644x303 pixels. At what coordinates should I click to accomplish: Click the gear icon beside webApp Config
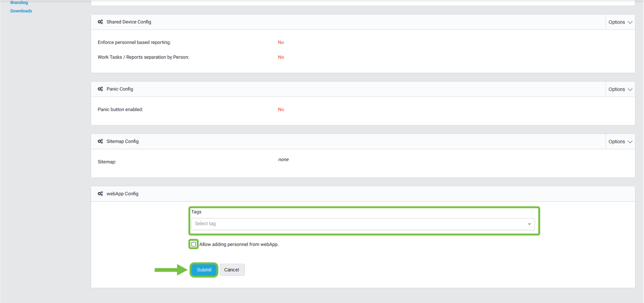pyautogui.click(x=100, y=194)
